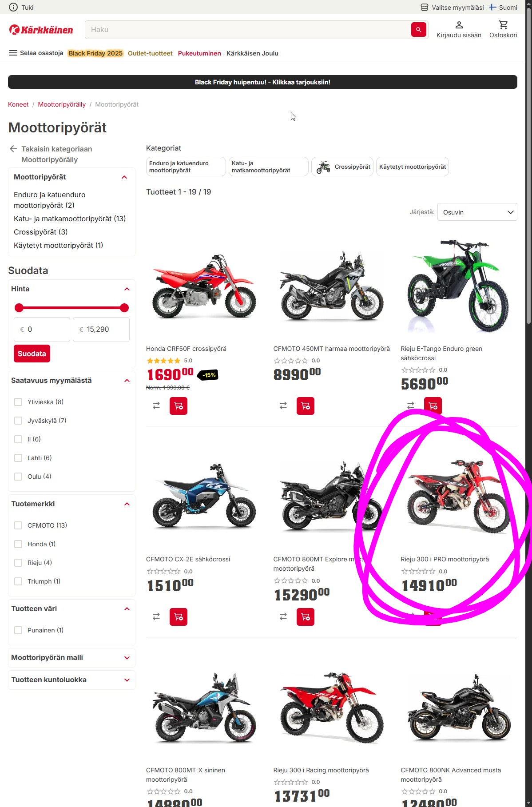The image size is (532, 807).
Task: Open the Black Friday 2025 menu link
Action: [x=95, y=53]
